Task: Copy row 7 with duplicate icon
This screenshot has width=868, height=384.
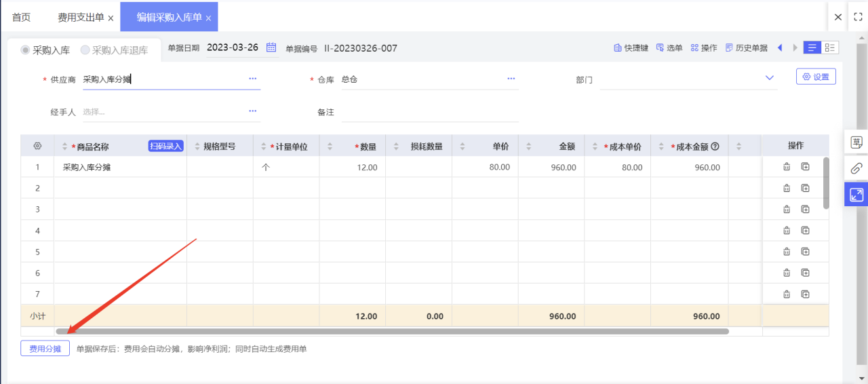Action: (x=806, y=294)
